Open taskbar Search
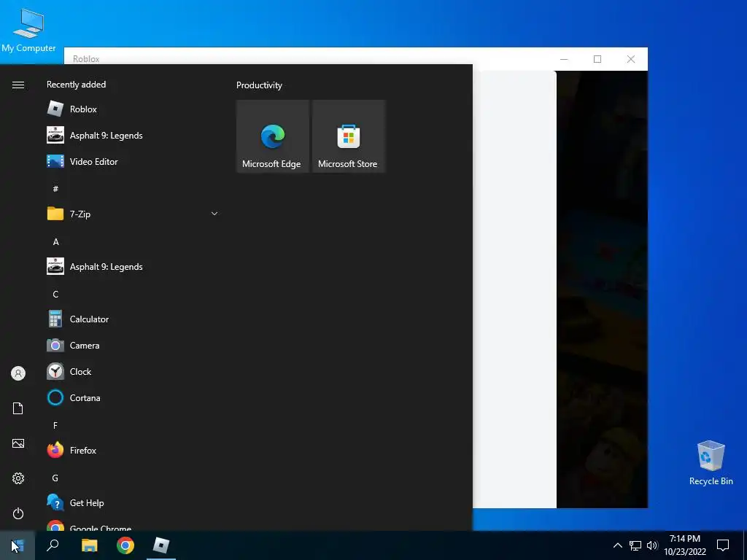 click(53, 545)
